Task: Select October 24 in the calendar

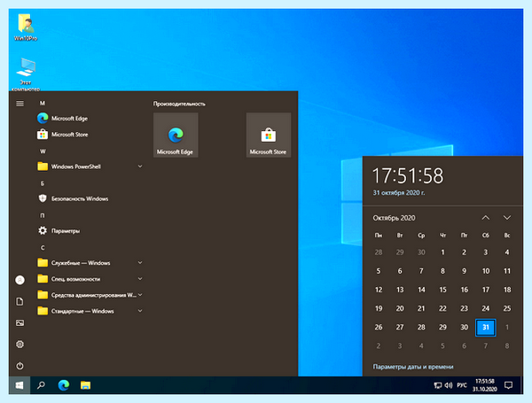Action: (x=486, y=308)
